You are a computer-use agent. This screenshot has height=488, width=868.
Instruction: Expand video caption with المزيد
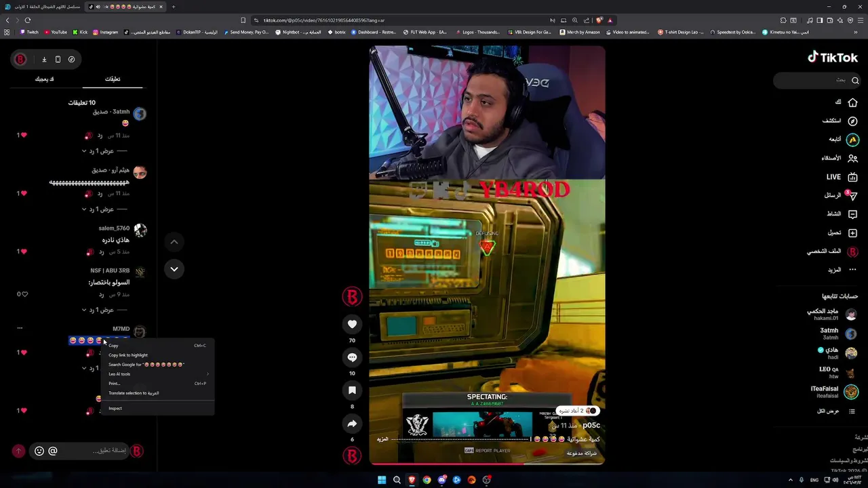pyautogui.click(x=383, y=439)
